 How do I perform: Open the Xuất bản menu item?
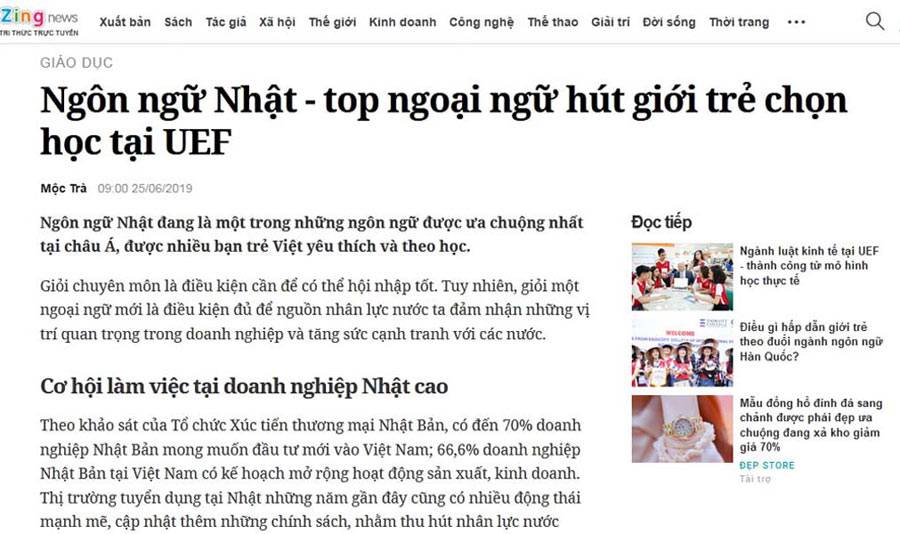point(125,22)
